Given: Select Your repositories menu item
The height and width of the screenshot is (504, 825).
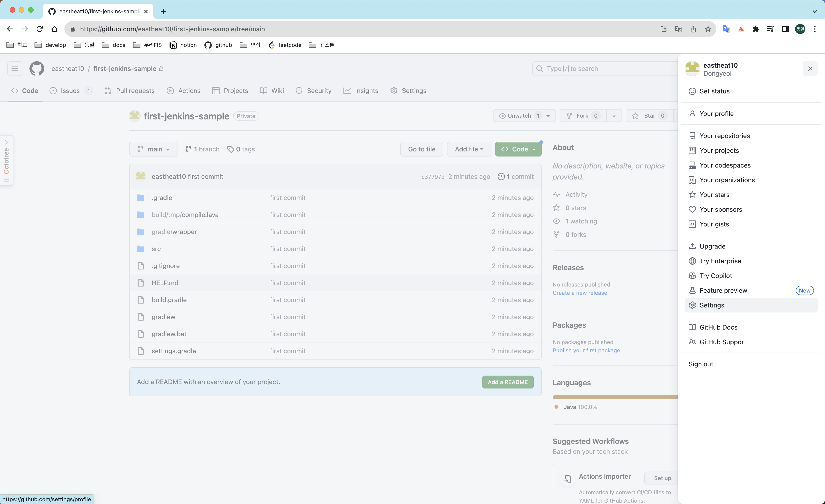Looking at the screenshot, I should pyautogui.click(x=725, y=136).
